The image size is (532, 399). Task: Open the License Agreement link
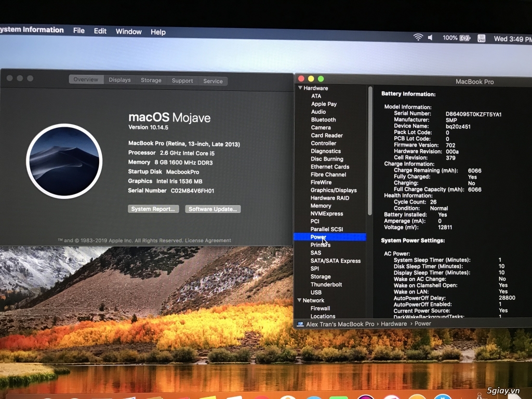208,241
